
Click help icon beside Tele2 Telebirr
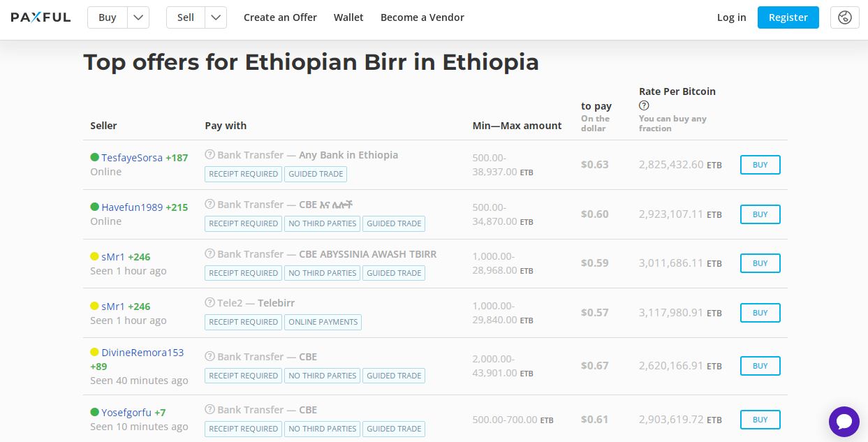pyautogui.click(x=209, y=303)
